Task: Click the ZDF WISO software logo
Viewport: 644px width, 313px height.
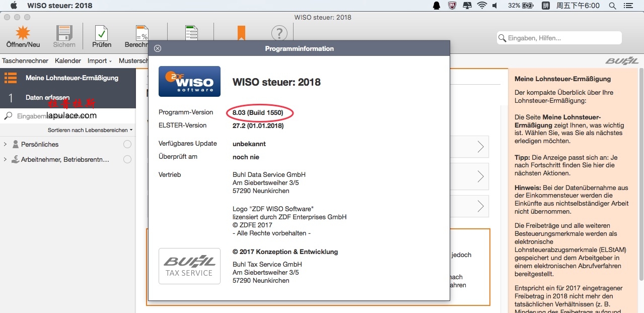Action: [x=189, y=81]
